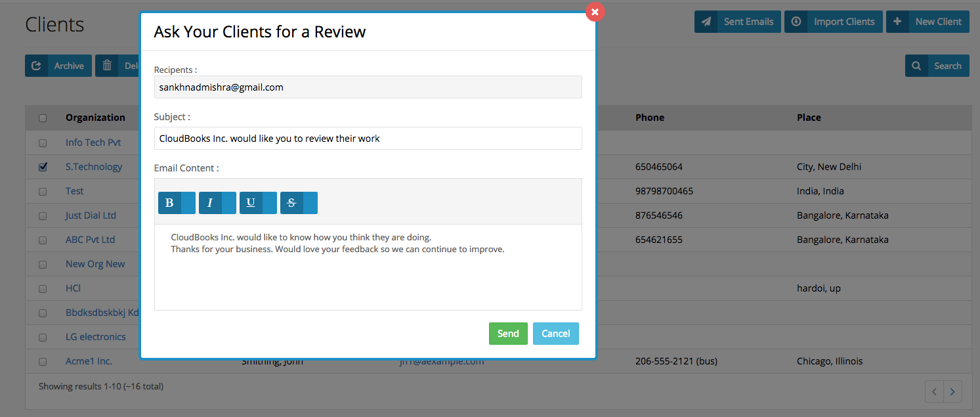
Task: Uncheck the S.Technology row checkbox
Action: [43, 167]
